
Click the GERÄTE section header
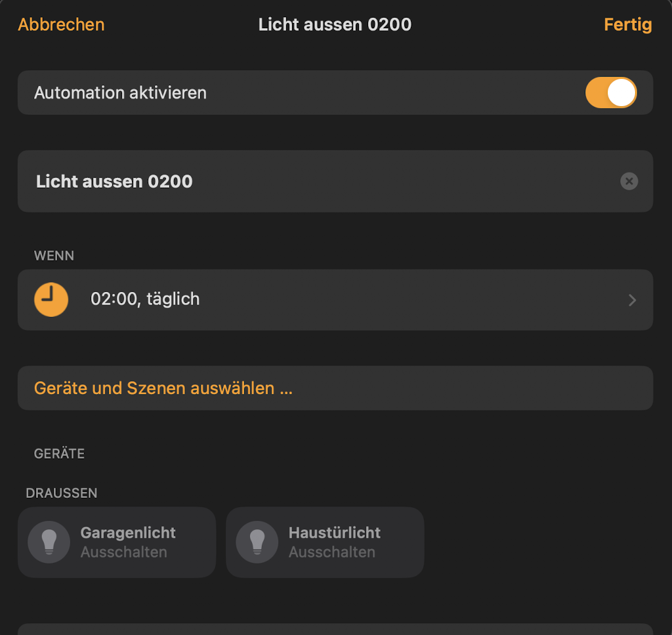[x=59, y=453]
